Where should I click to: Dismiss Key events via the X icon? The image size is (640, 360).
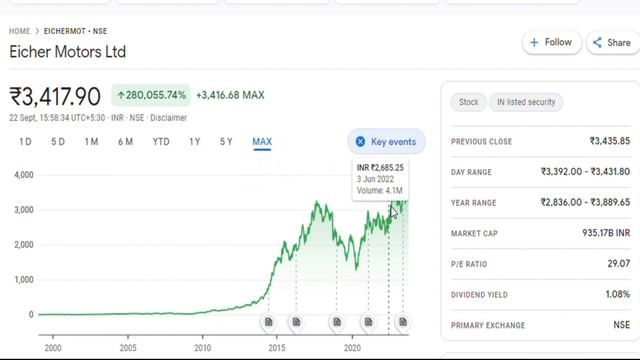[360, 142]
